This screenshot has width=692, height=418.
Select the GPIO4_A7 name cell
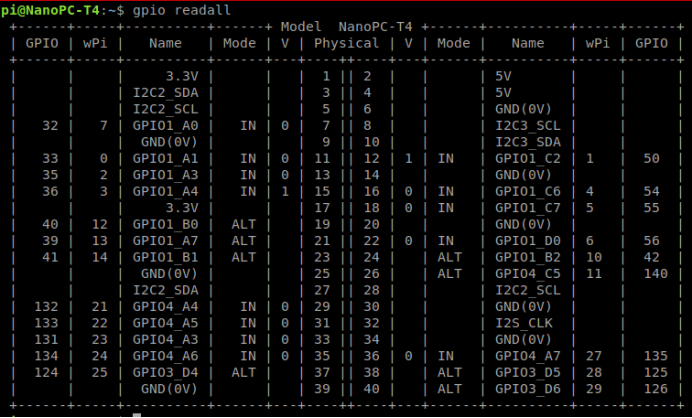(528, 354)
